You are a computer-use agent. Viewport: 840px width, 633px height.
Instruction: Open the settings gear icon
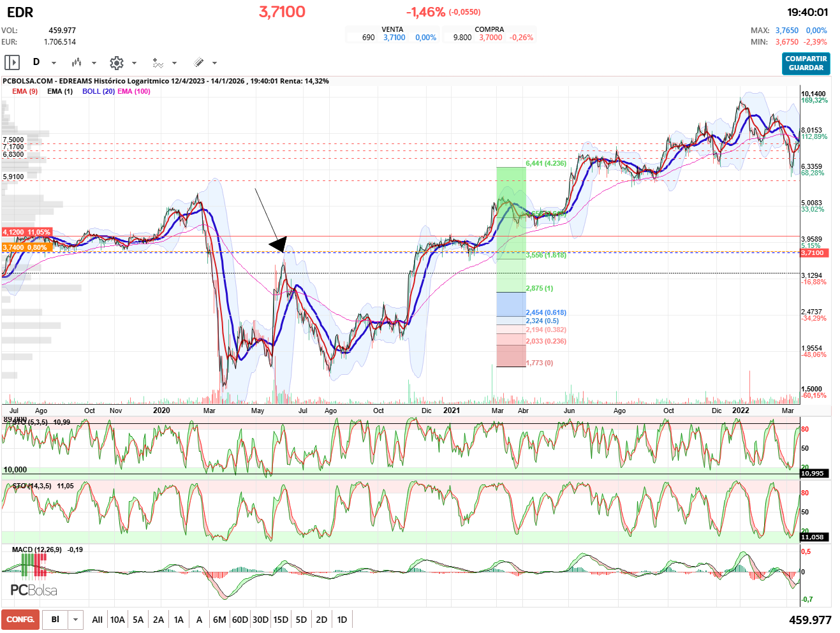[x=116, y=62]
